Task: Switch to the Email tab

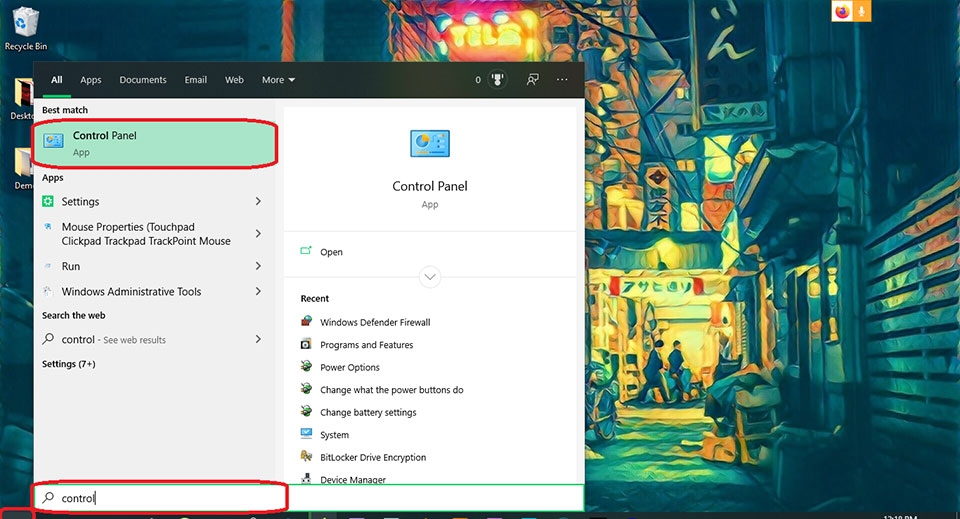Action: pos(196,80)
